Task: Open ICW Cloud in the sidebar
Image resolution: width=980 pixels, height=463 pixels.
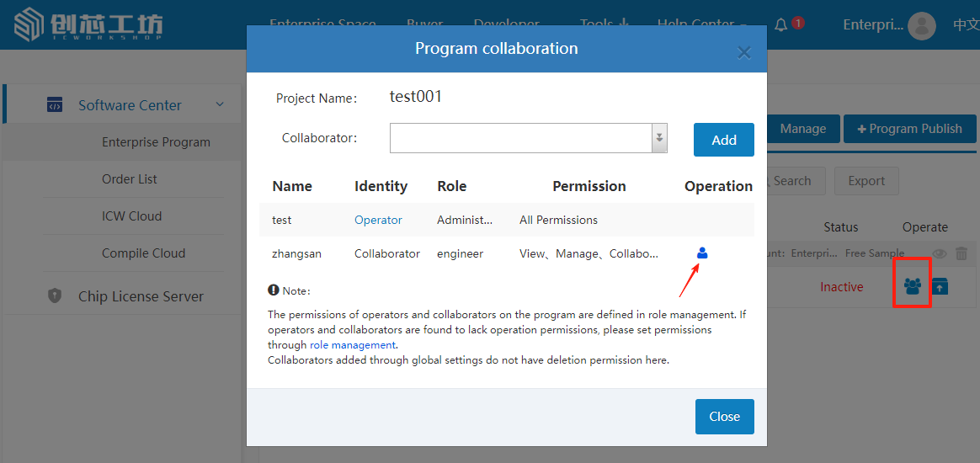Action: coord(131,216)
